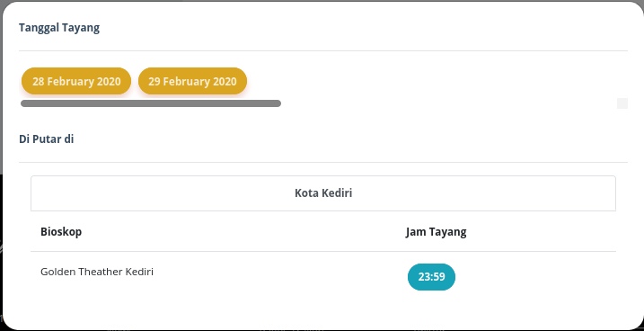Collapse the Kota Kediri city panel
The width and height of the screenshot is (644, 331).
(323, 193)
